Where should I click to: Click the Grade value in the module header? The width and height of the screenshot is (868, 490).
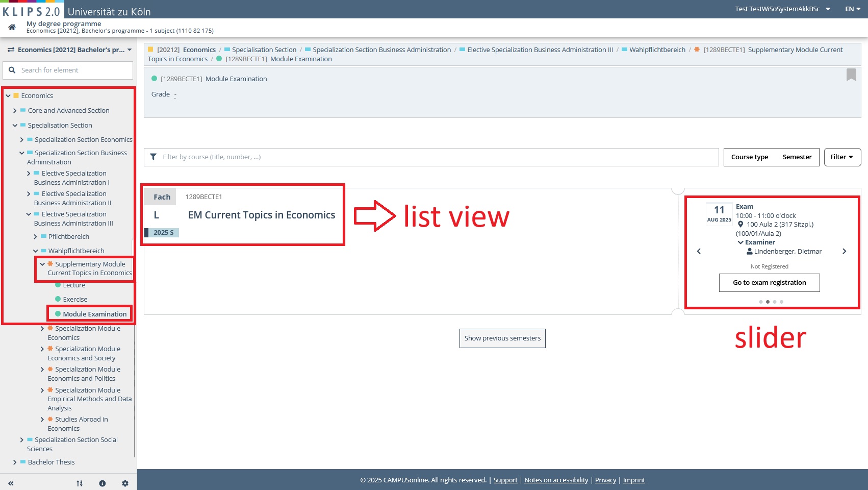175,95
